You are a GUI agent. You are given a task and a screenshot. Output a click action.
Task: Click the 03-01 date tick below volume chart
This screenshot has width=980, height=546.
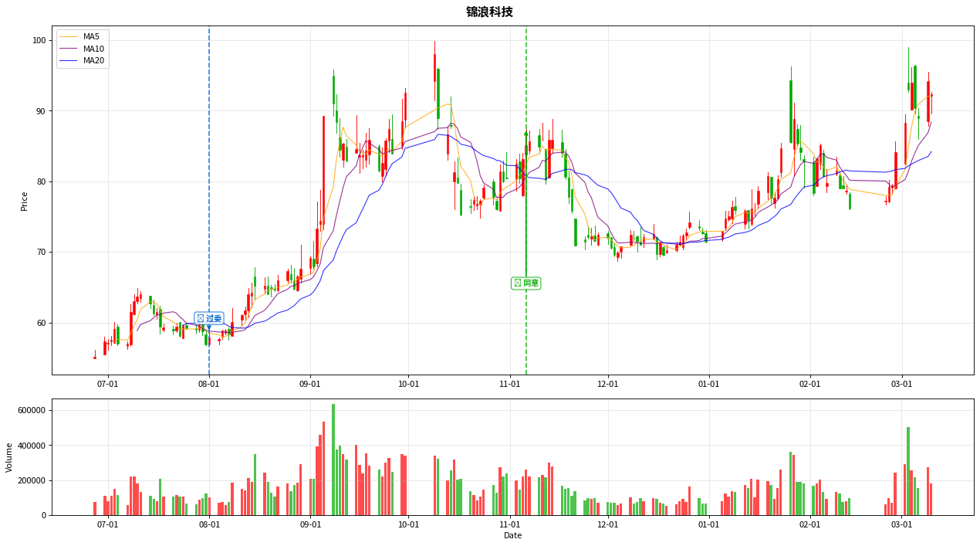pos(901,524)
